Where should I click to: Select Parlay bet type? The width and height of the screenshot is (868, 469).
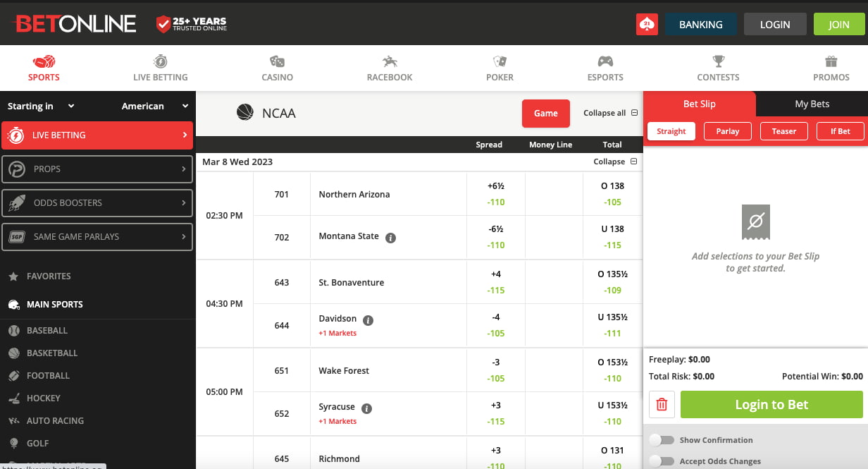(x=728, y=131)
